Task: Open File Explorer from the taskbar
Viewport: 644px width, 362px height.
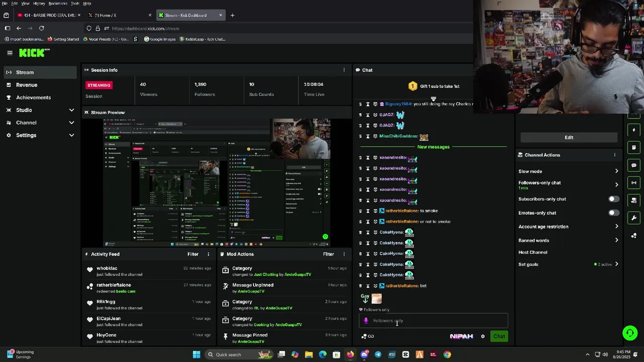Action: pos(308,354)
